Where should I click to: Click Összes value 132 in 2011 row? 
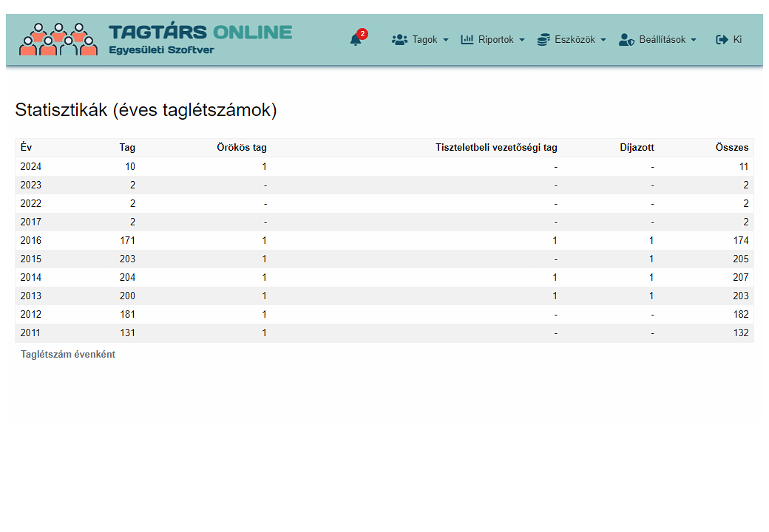coord(741,332)
